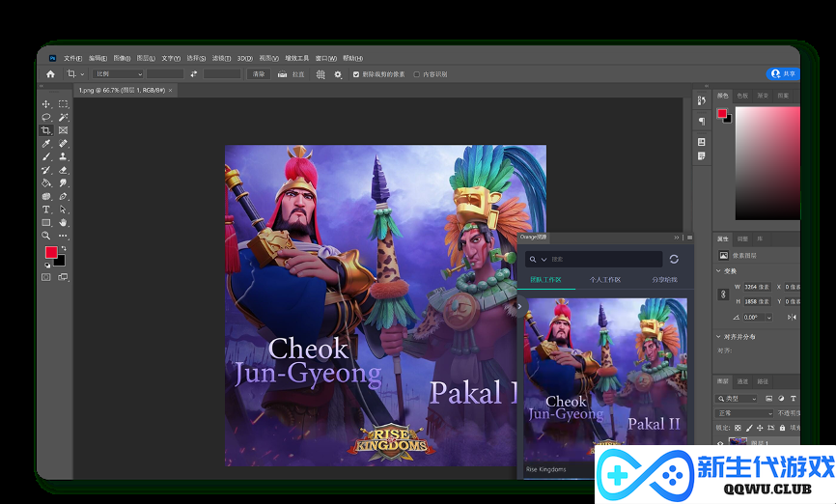Image resolution: width=836 pixels, height=504 pixels.
Task: Select the Pen tool
Action: (64, 196)
